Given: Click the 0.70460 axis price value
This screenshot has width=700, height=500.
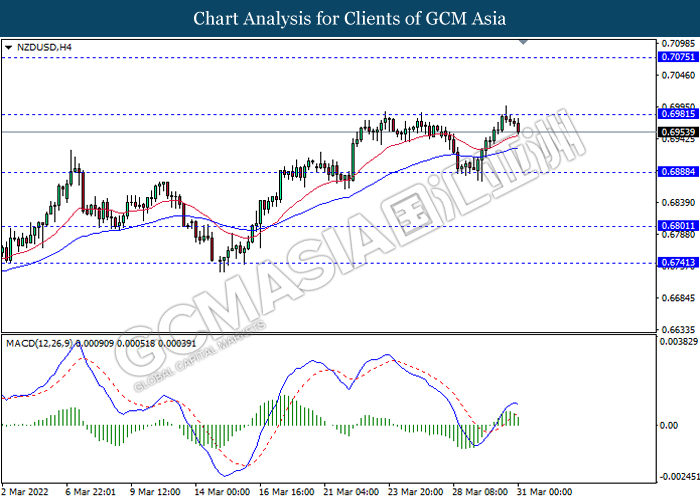Looking at the screenshot, I should [678, 75].
